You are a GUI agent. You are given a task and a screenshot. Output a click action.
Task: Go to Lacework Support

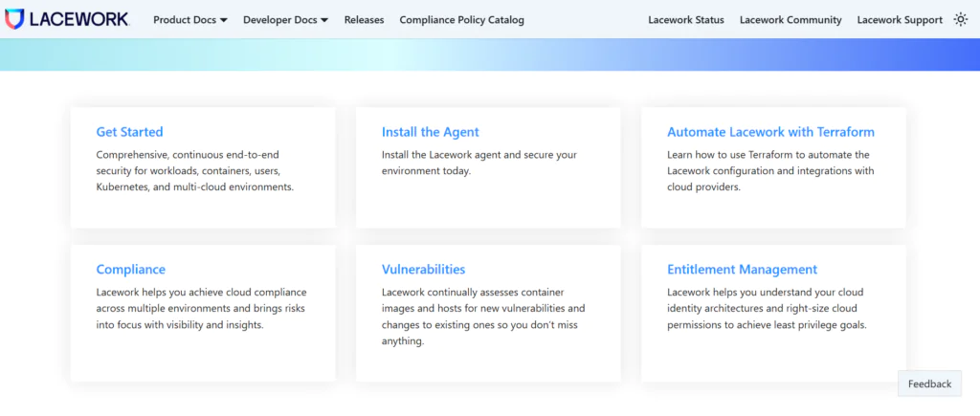tap(900, 20)
